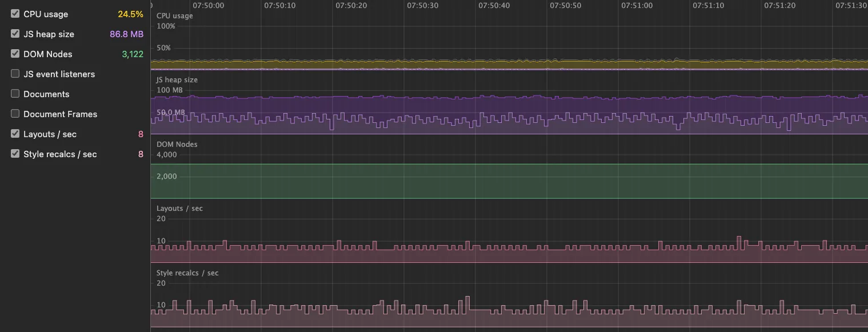Check the Documents checkbox

[15, 94]
